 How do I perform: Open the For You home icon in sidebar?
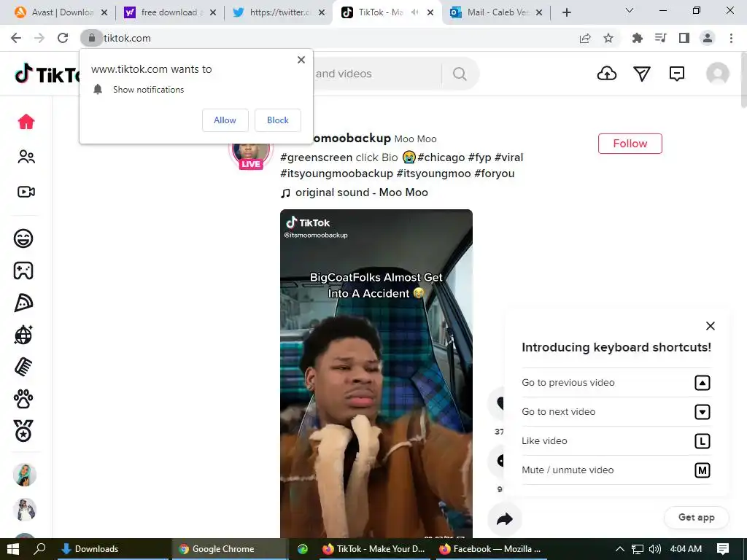click(26, 122)
